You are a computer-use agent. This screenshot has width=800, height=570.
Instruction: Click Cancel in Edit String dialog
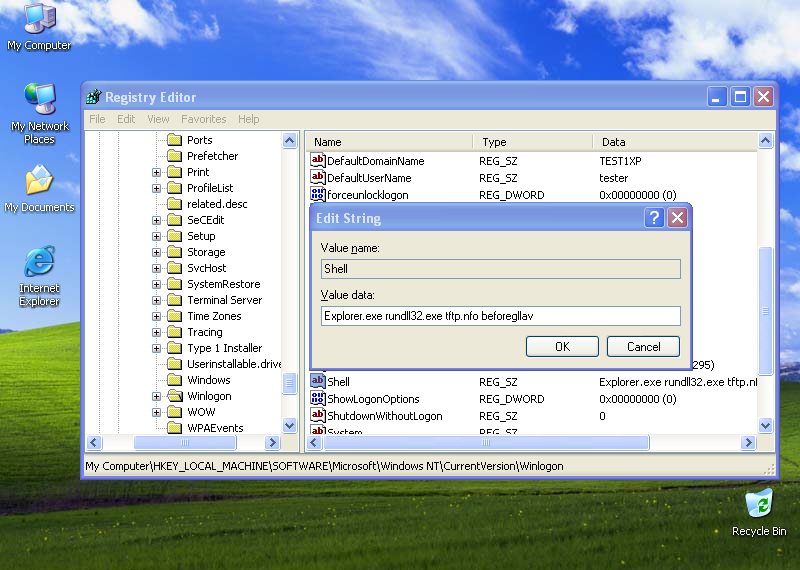coord(643,346)
